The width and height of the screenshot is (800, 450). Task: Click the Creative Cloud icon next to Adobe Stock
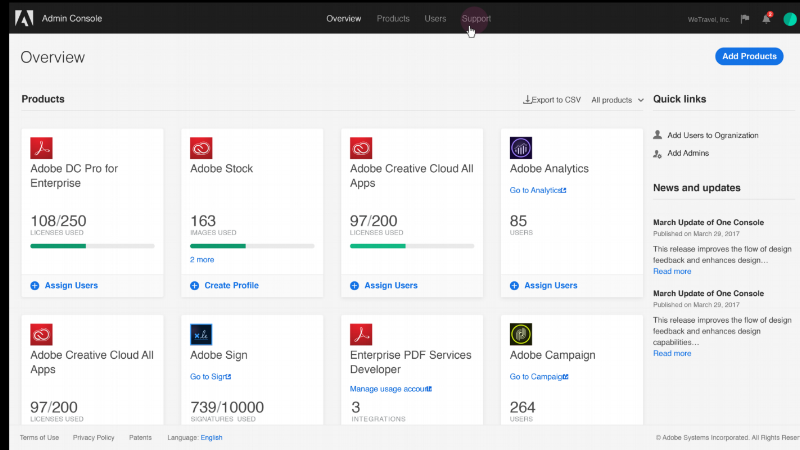[x=361, y=148]
